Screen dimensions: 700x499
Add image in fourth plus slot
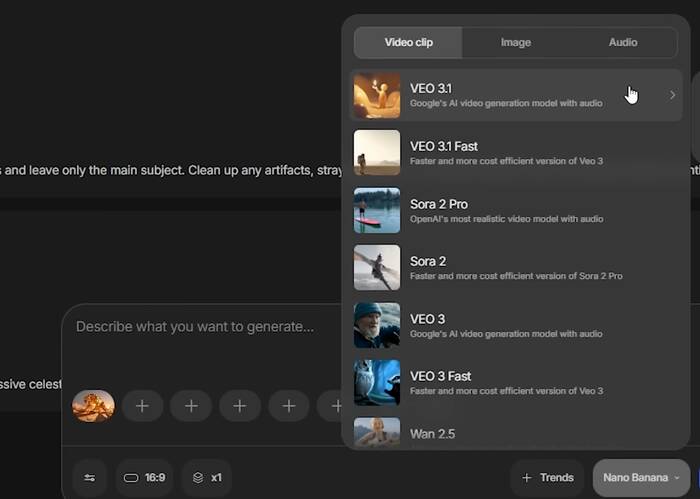point(289,406)
